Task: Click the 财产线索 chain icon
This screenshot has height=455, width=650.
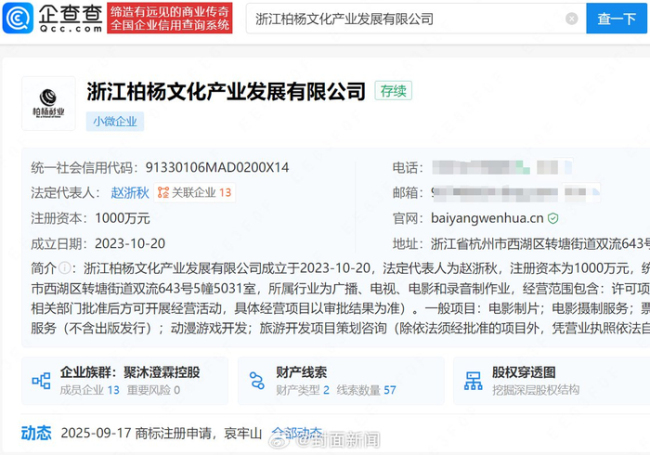Action: tap(257, 380)
